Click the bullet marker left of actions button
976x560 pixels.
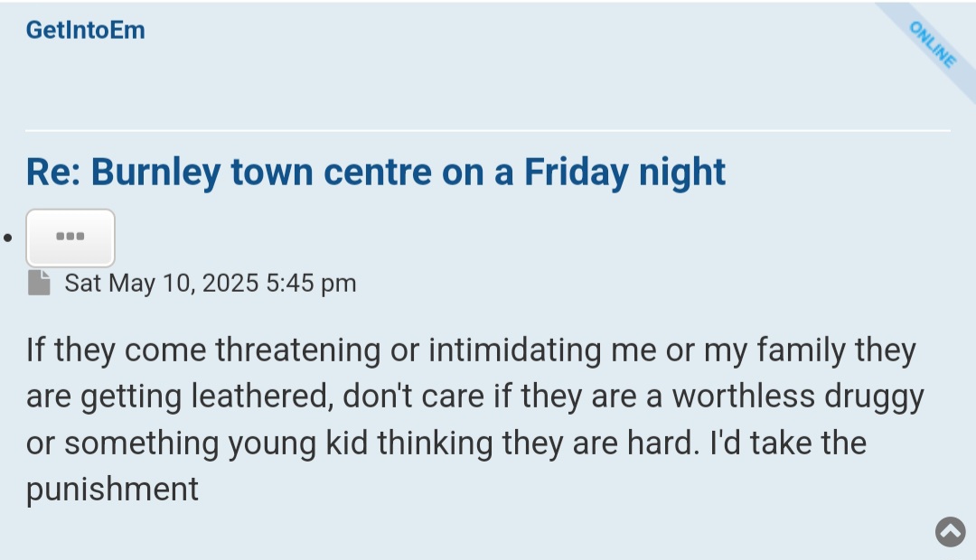tap(8, 238)
